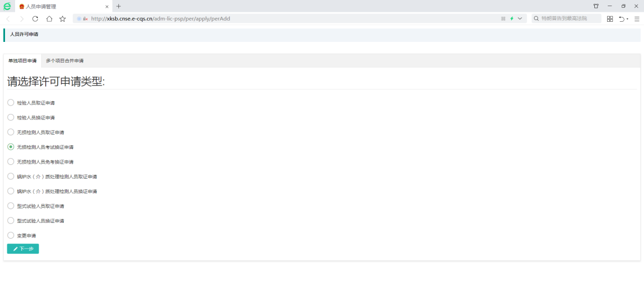Image resolution: width=644 pixels, height=295 pixels.
Task: Select 变更申请 radio option
Action: [x=11, y=235]
